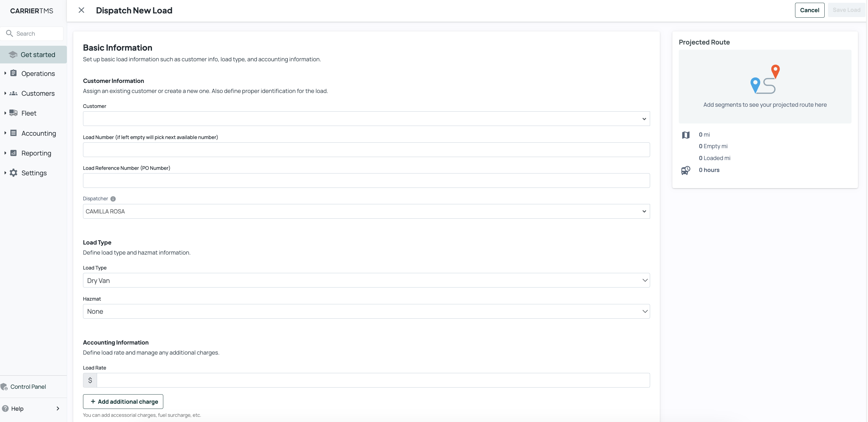Focus the Load Number input field
The image size is (868, 422).
click(366, 150)
